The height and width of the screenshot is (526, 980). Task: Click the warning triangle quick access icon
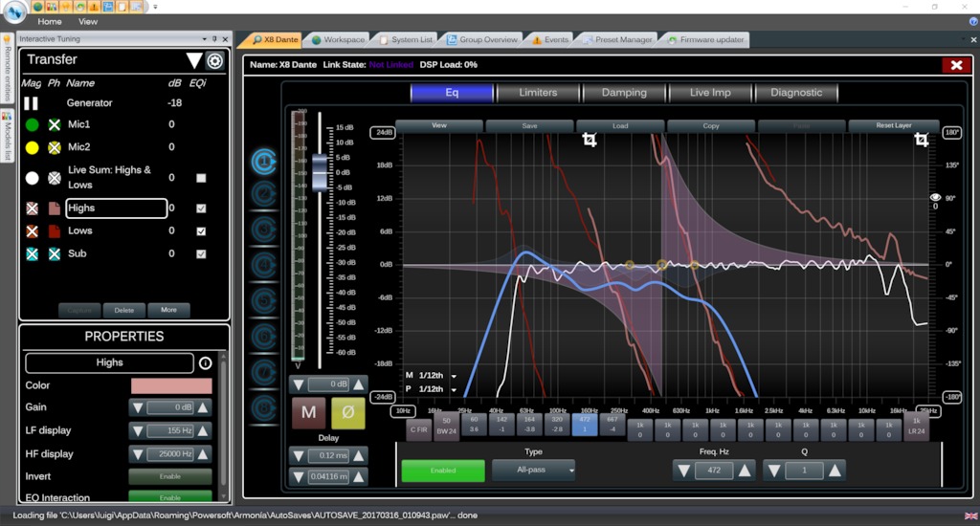click(x=94, y=7)
